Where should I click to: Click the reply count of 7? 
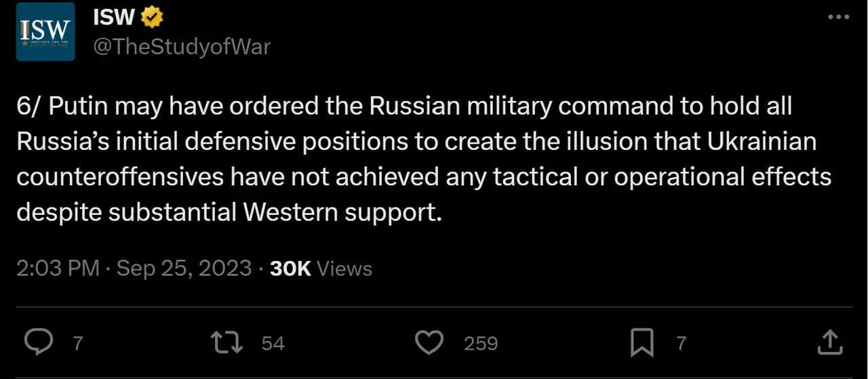[x=77, y=344]
